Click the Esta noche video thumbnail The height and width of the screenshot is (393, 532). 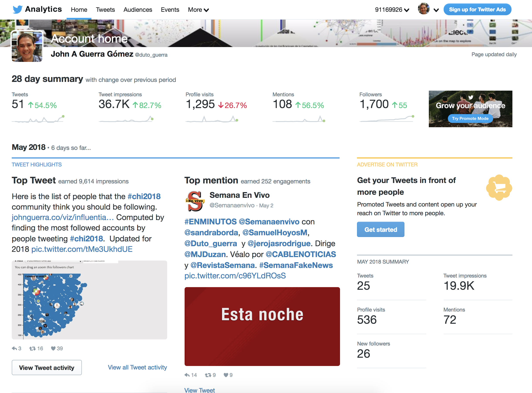tap(262, 326)
